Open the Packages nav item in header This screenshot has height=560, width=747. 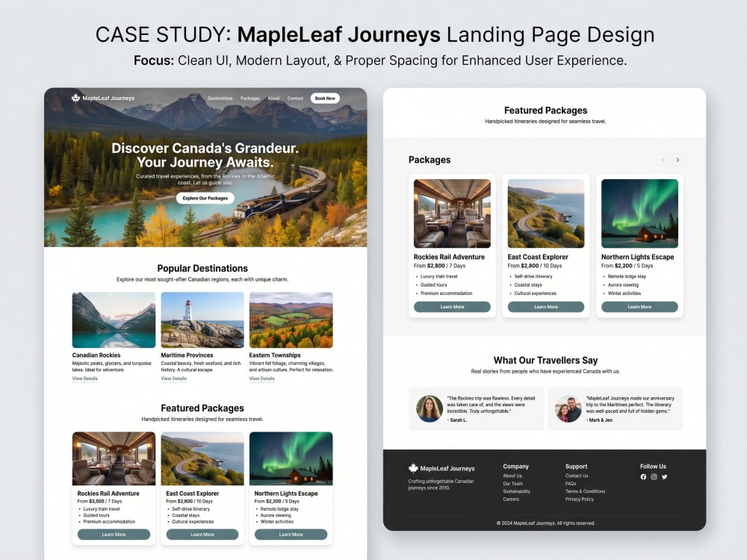click(250, 98)
